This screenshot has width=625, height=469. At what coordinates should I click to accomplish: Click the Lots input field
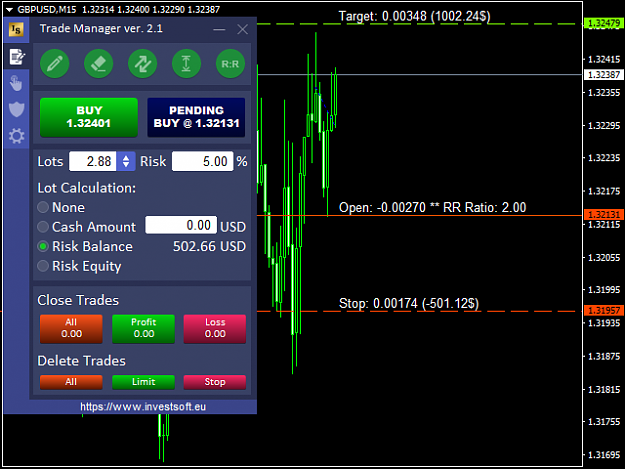(93, 161)
